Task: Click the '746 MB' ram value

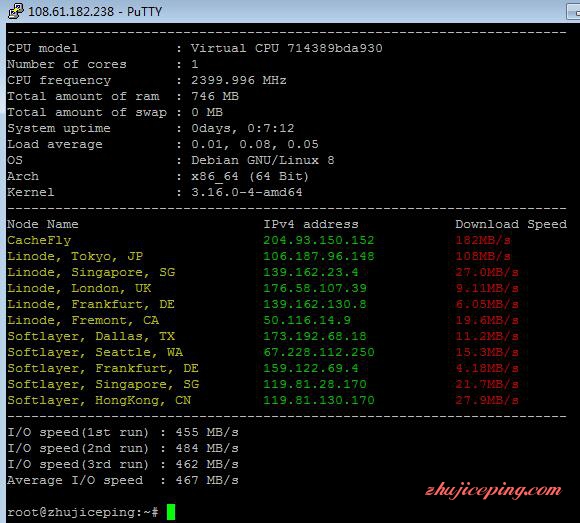Action: [x=215, y=96]
